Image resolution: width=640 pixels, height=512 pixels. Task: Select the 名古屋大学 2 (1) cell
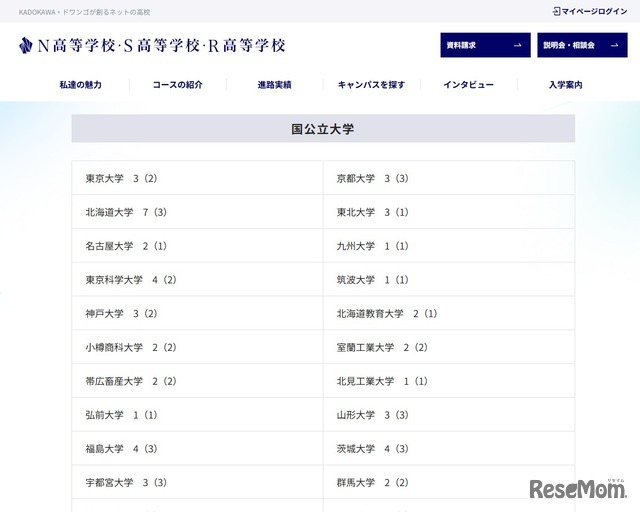pyautogui.click(x=198, y=246)
